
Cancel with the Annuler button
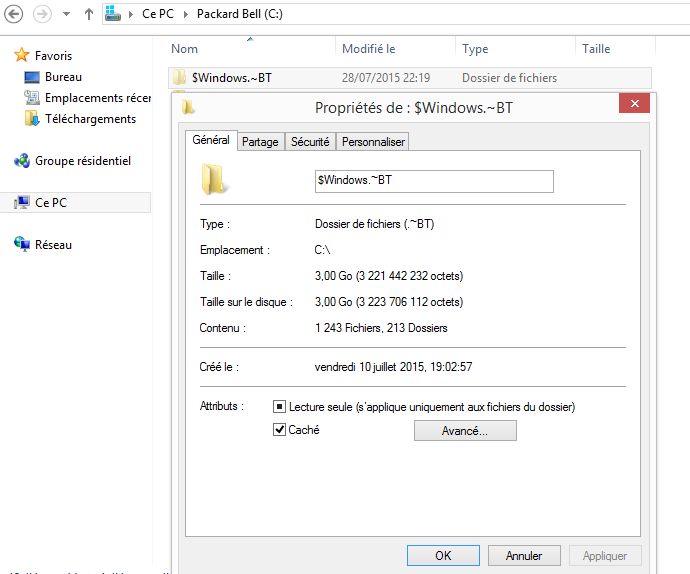(x=524, y=556)
